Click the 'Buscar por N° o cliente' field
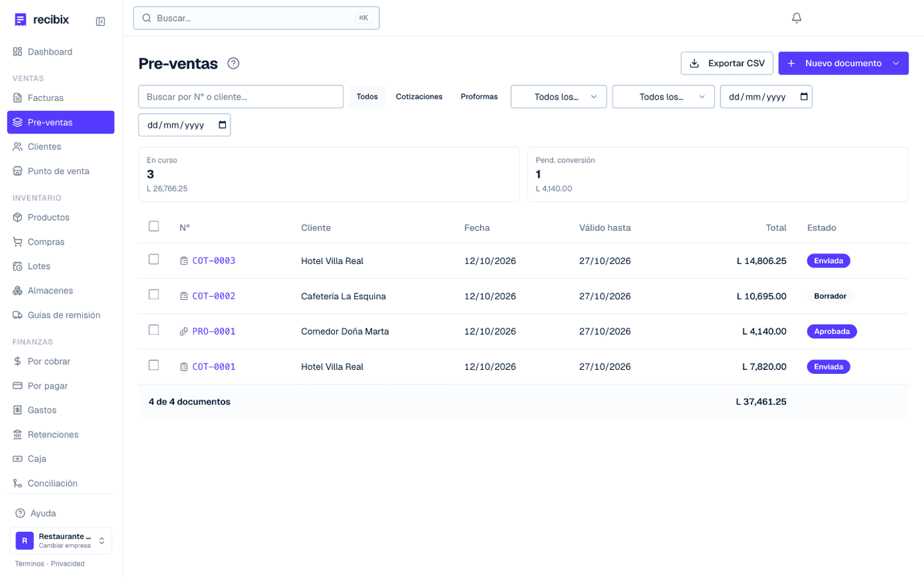Viewport: 924px width, 578px height. (x=241, y=97)
